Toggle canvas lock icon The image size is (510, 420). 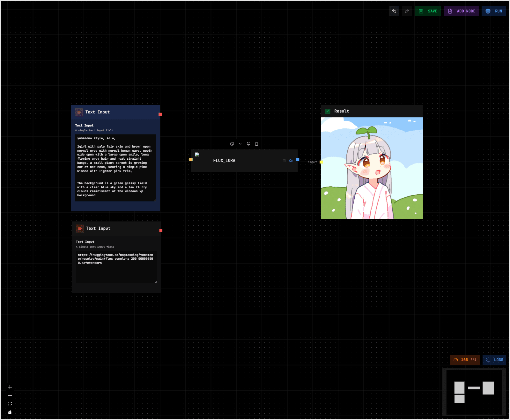[x=10, y=412]
